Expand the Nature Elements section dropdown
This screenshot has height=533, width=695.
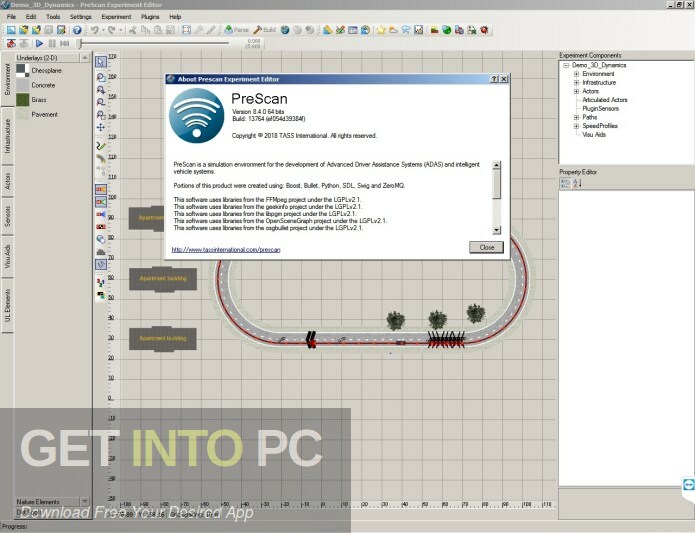(x=85, y=502)
